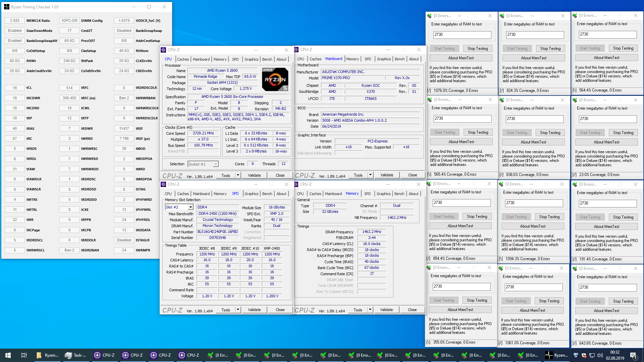Viewport: 644px width, 362px height.
Task: Open the Windows Start menu
Action: [x=8, y=355]
